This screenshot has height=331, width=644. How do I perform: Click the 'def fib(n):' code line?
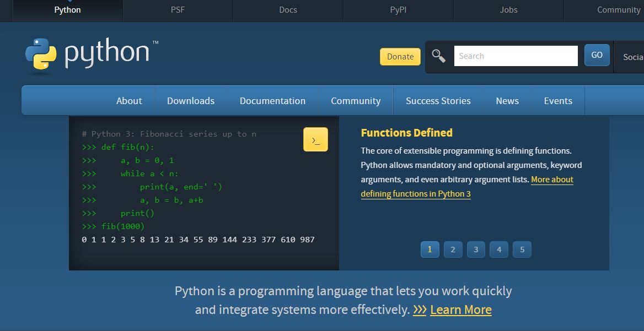point(118,147)
